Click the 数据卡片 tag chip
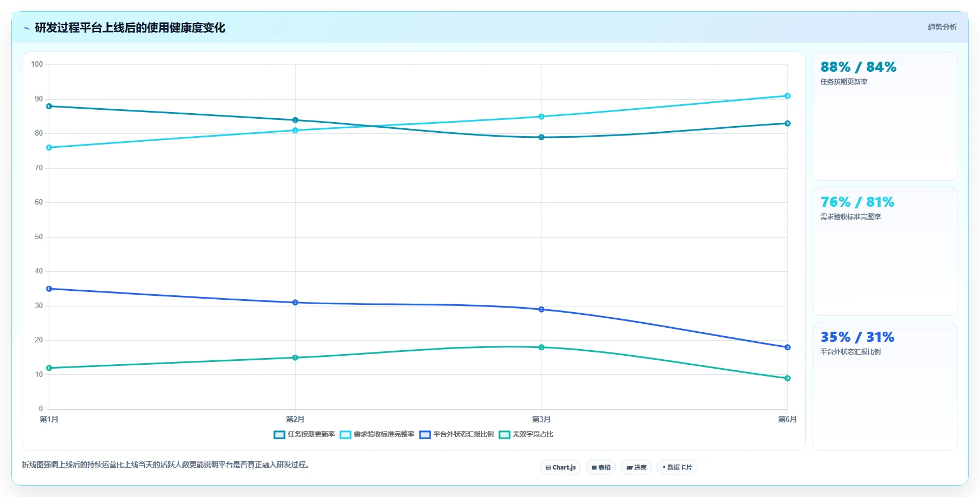The image size is (980, 497). coord(677,467)
